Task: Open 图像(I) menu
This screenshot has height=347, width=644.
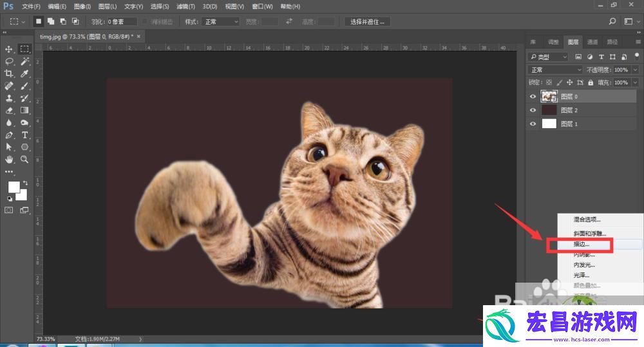Action: click(x=82, y=6)
